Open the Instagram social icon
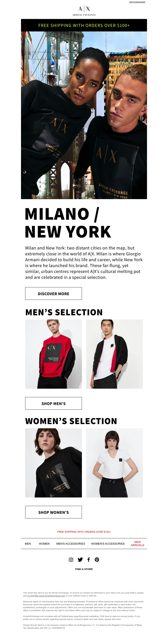The width and height of the screenshot is (168, 644). tap(71, 560)
